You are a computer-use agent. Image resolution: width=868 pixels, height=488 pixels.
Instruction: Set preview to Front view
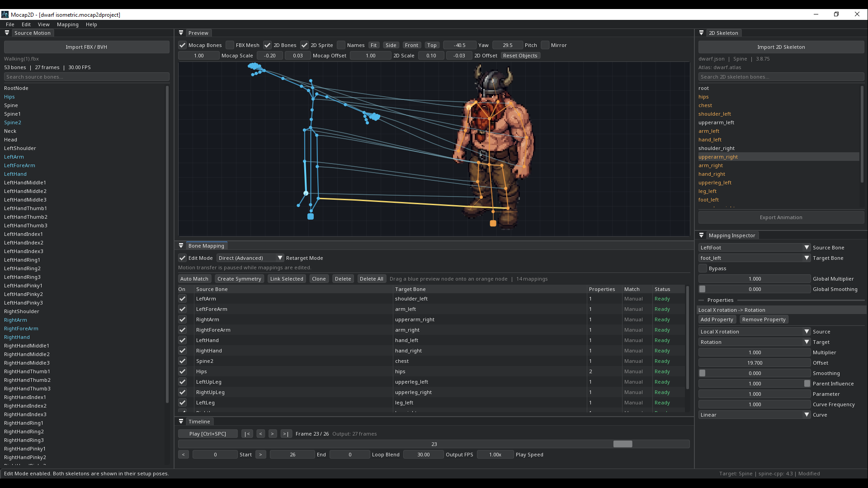[x=412, y=45]
